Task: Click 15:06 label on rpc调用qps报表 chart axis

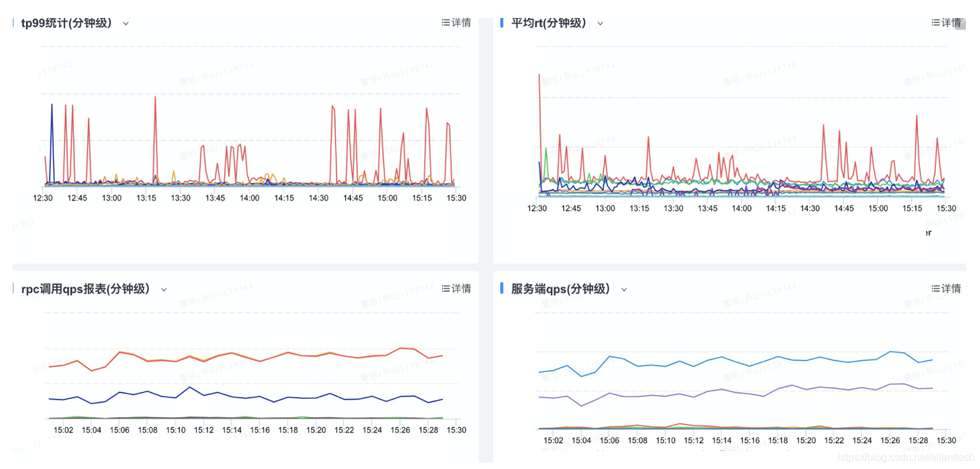Action: [x=119, y=430]
